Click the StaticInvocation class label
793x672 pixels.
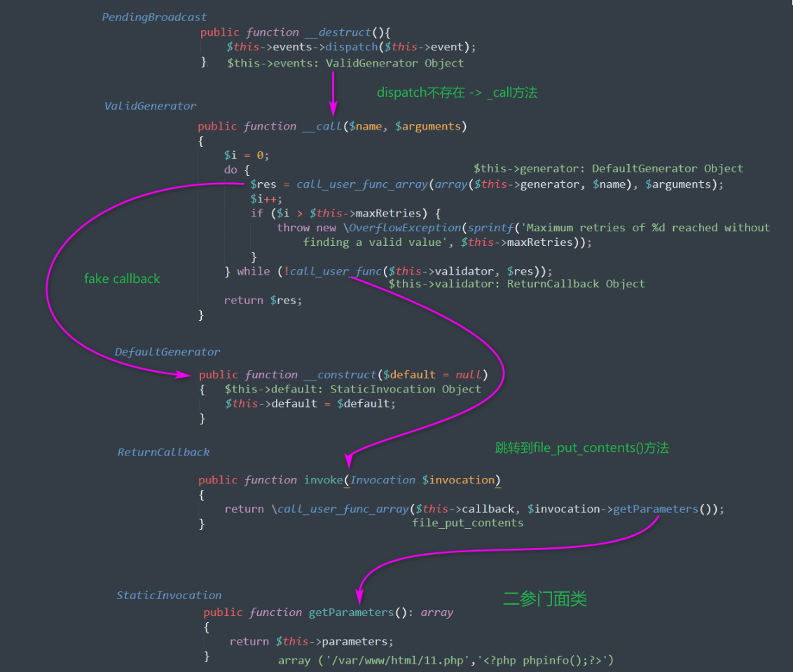[169, 596]
